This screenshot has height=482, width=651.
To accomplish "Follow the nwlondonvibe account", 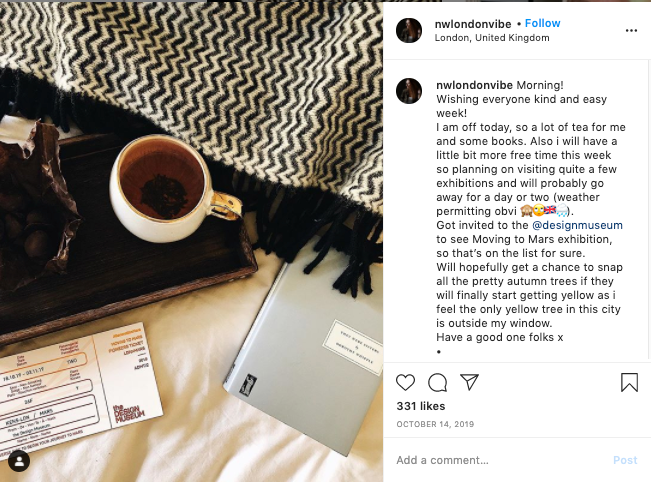I will (543, 23).
